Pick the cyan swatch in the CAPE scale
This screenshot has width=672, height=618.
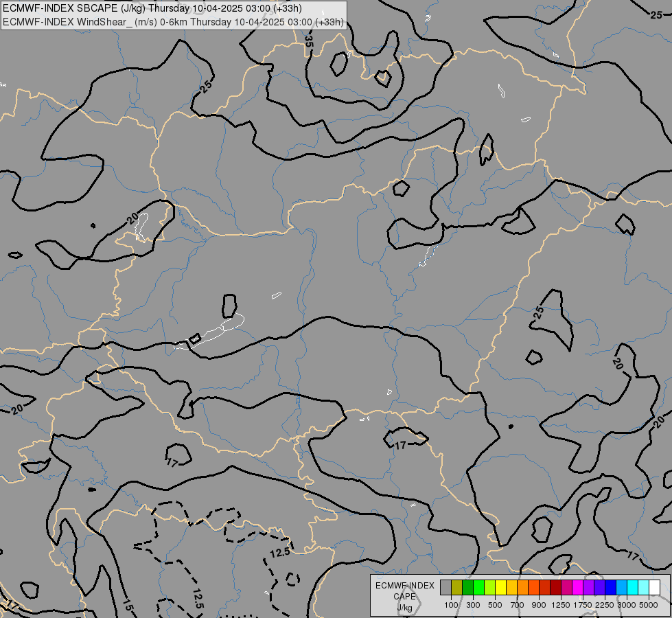[x=633, y=588]
